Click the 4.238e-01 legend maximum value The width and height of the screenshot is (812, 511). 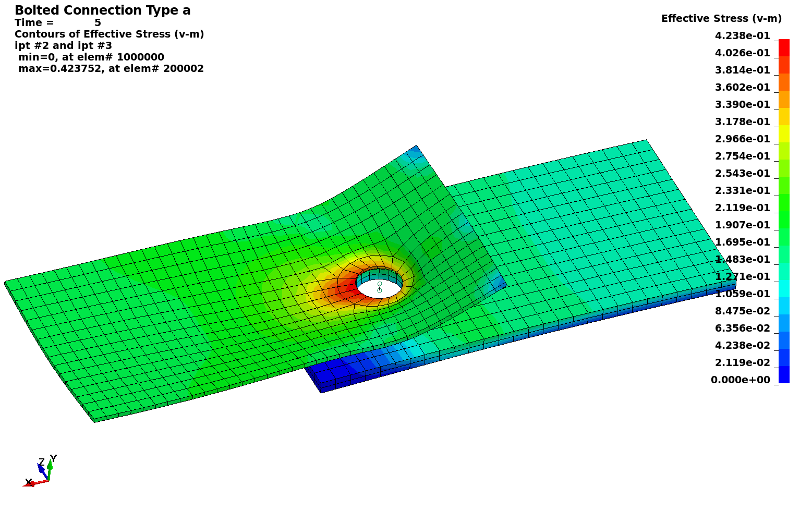tap(742, 36)
